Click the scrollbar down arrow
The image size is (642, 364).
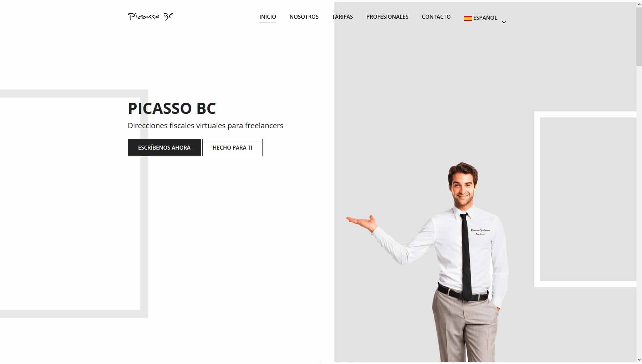tap(639, 360)
